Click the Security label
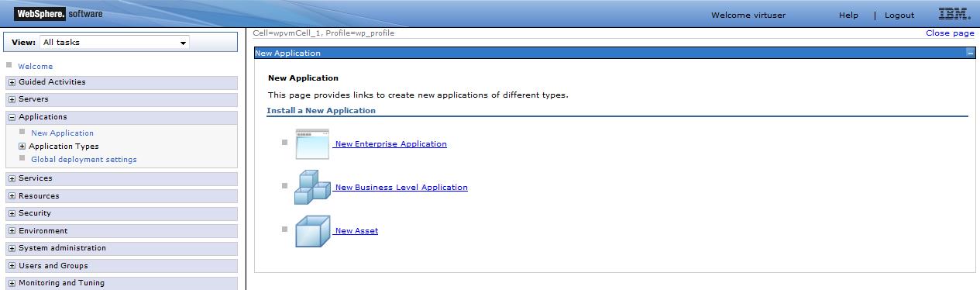 click(x=35, y=213)
